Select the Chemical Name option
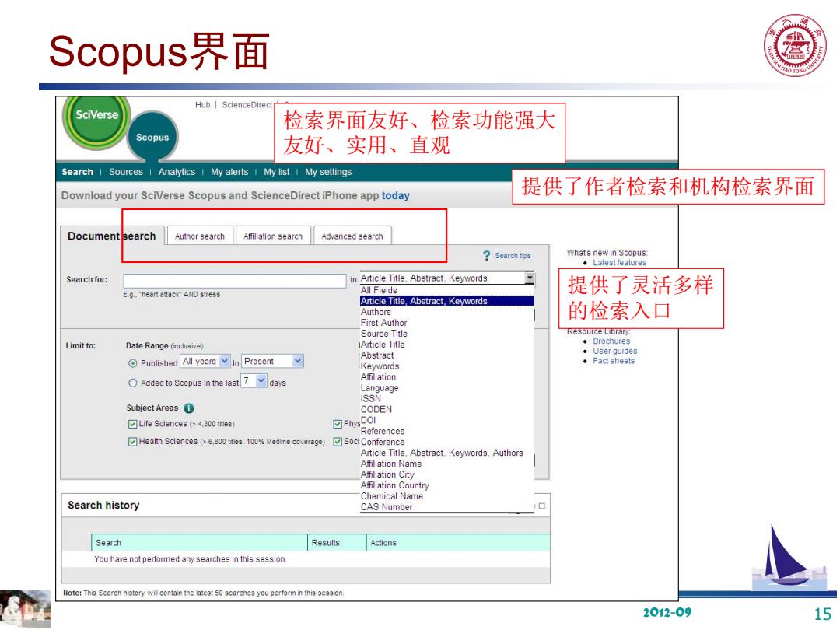This screenshot has height=630, width=840. click(x=391, y=496)
